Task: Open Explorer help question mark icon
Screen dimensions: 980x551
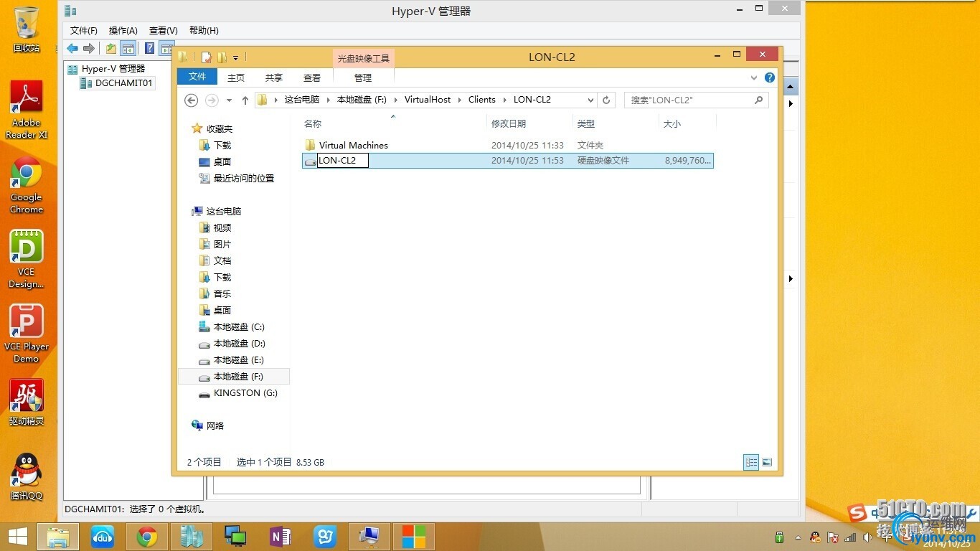Action: coord(770,77)
